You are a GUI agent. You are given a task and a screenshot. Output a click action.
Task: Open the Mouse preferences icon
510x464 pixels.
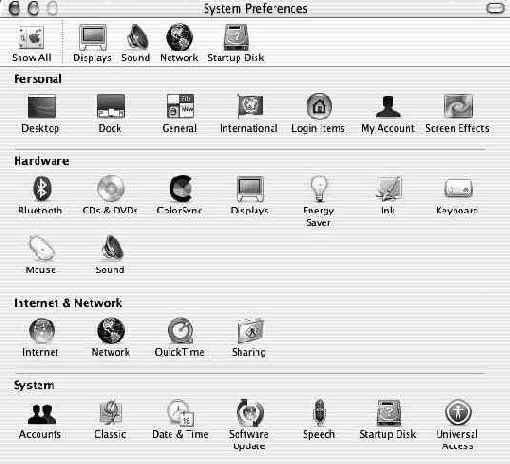tap(41, 247)
